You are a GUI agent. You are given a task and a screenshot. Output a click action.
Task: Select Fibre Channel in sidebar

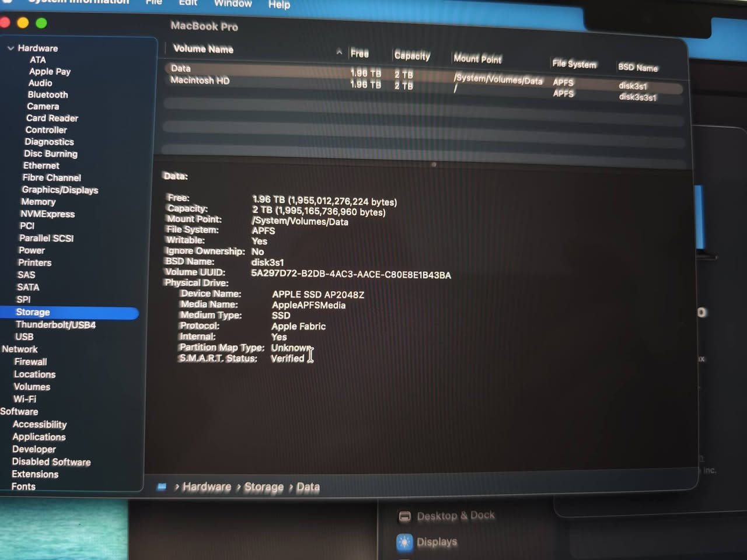click(51, 177)
